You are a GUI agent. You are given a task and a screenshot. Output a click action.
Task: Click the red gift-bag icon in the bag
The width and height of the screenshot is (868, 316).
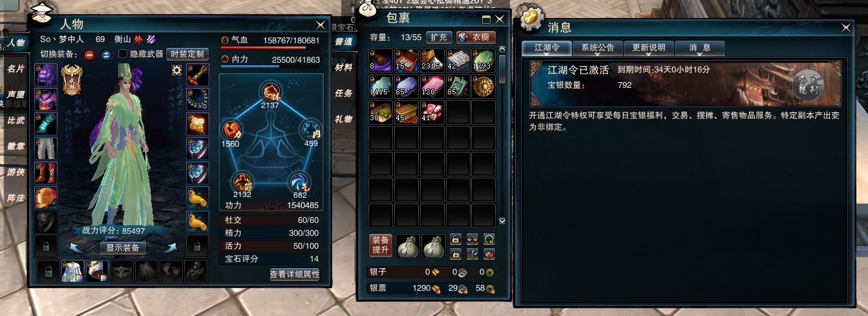coord(489,254)
